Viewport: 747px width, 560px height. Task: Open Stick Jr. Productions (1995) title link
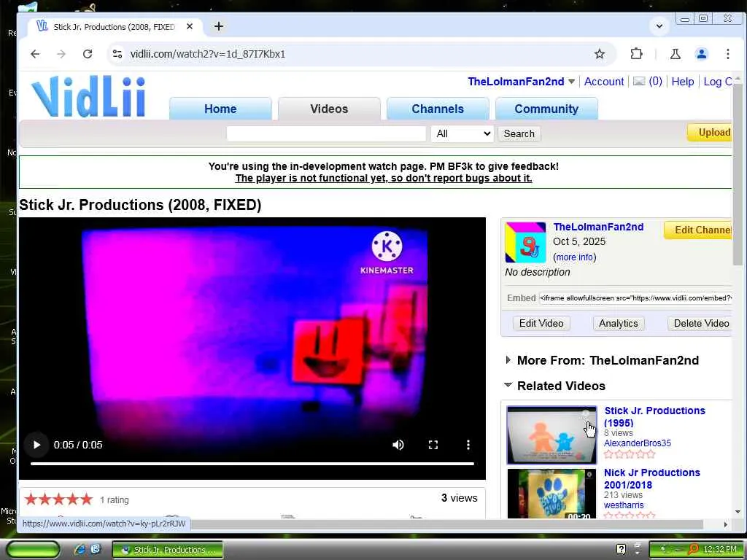[654, 416]
